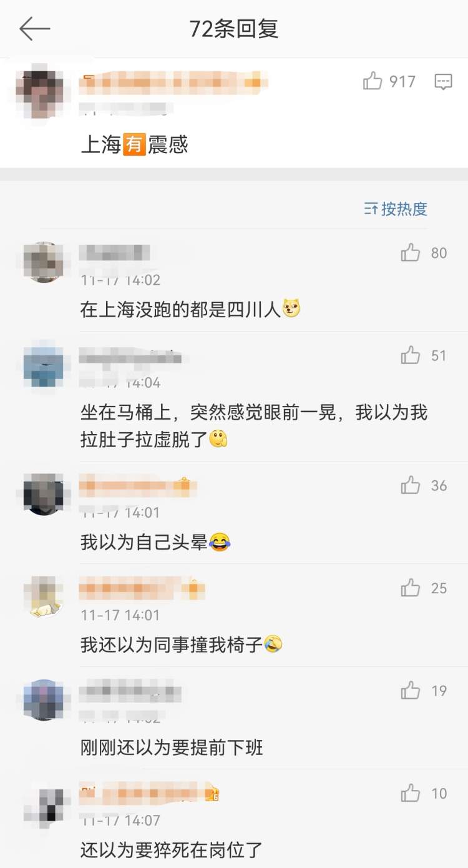Tap the comment 我以为自己头晕
Image resolution: width=468 pixels, height=868 pixels.
click(x=155, y=542)
